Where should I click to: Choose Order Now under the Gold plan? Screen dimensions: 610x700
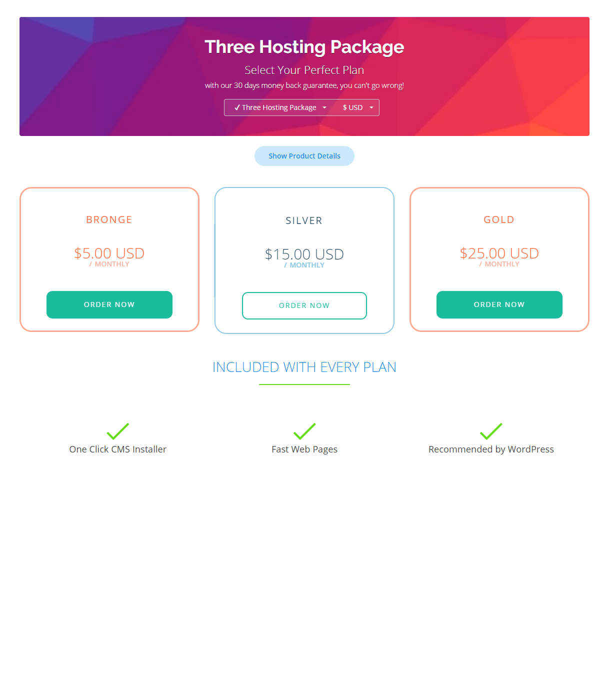pyautogui.click(x=499, y=304)
